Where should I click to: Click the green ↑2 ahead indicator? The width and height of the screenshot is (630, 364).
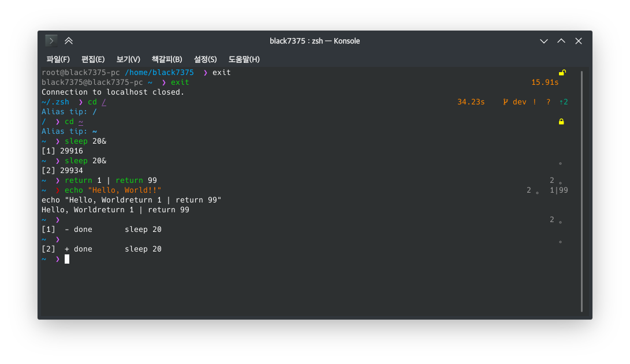[x=564, y=102]
